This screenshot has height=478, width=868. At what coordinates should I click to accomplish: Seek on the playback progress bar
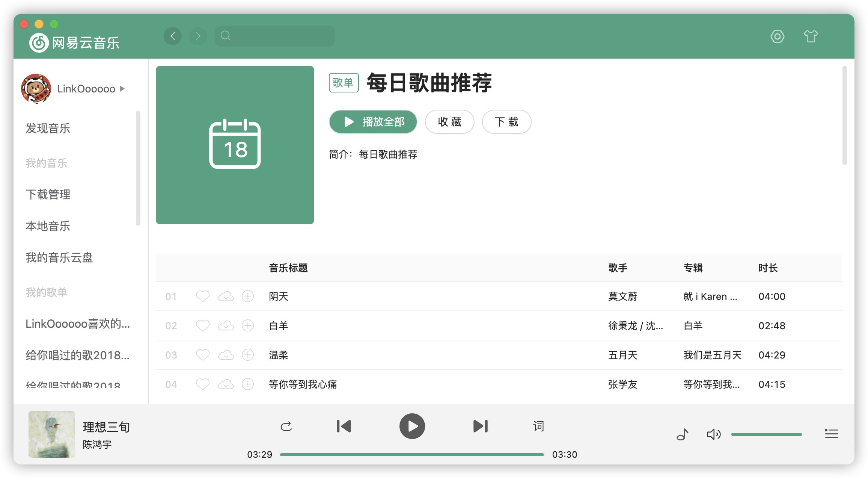pos(412,455)
